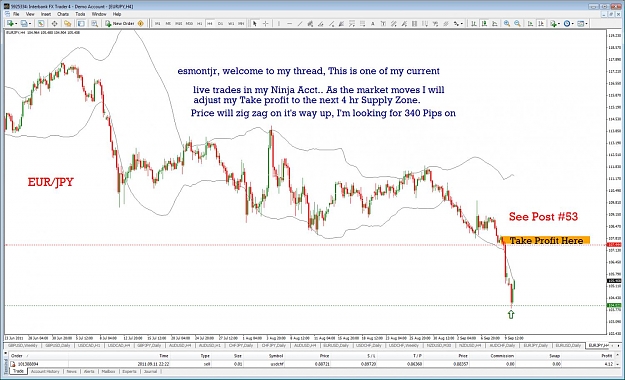625x380 pixels.
Task: Expand the Profiles dropdown arrow
Action: [30, 24]
